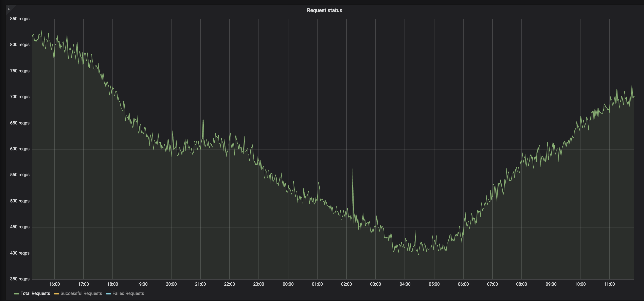Image resolution: width=644 pixels, height=301 pixels.
Task: Click the 850 reqps y-axis label
Action: tap(20, 19)
